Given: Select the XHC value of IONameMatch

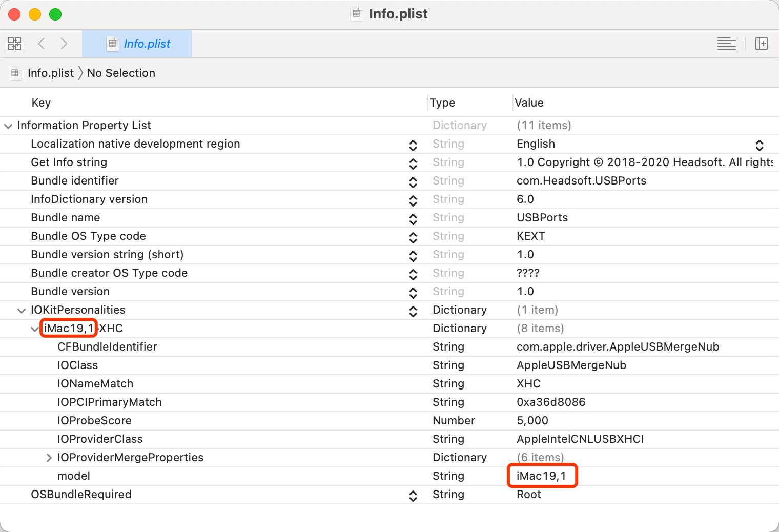Looking at the screenshot, I should [528, 383].
